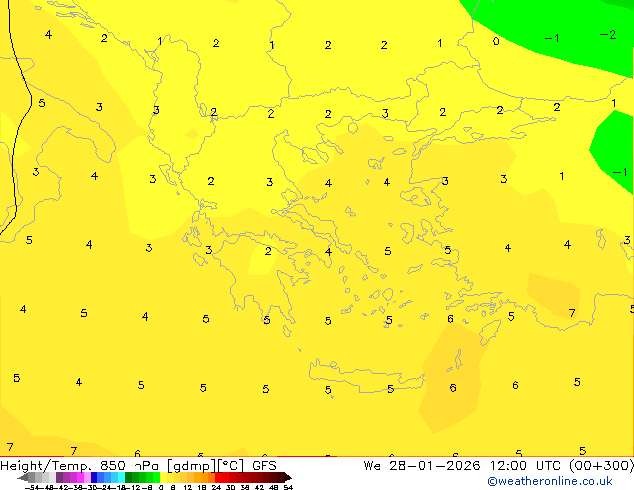
Task: Pick the gray arrow at the legend's cold end
Action: 23,477
